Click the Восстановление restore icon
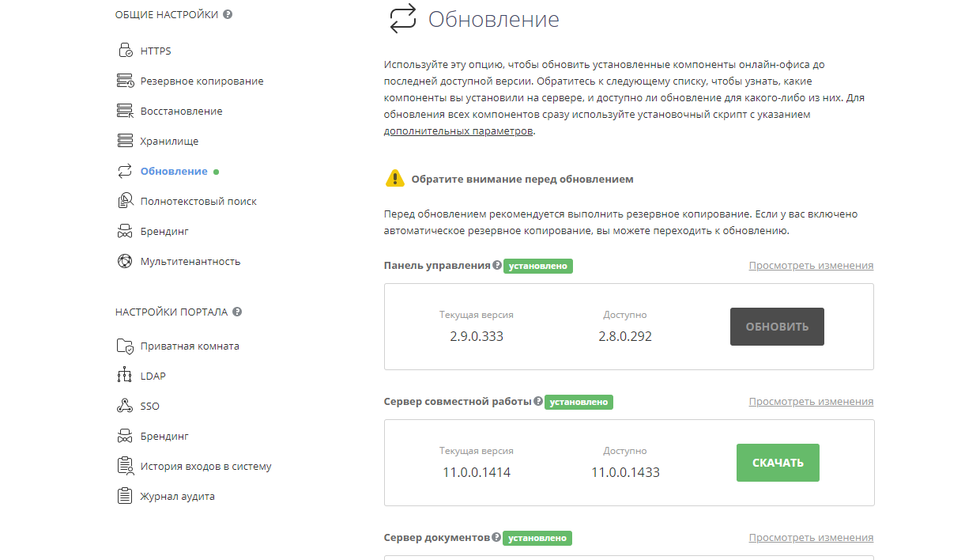980x560 pixels. [x=125, y=111]
